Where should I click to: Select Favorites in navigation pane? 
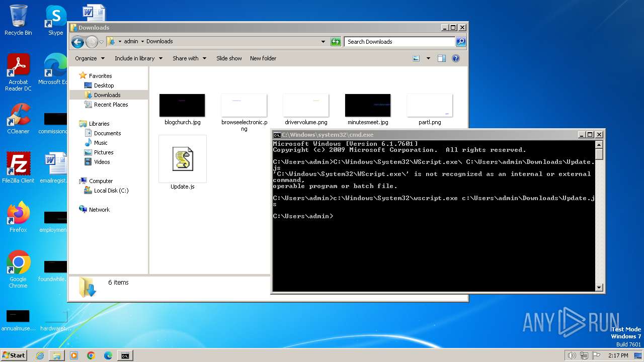(x=100, y=76)
